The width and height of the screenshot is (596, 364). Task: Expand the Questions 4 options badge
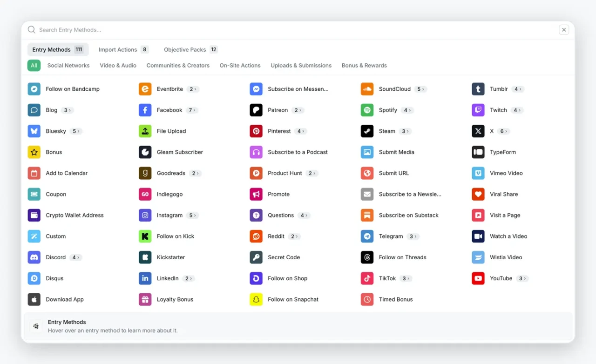click(x=304, y=216)
